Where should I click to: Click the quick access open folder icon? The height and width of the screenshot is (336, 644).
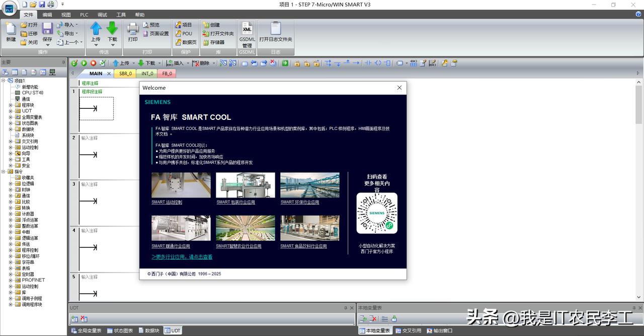pos(33,4)
